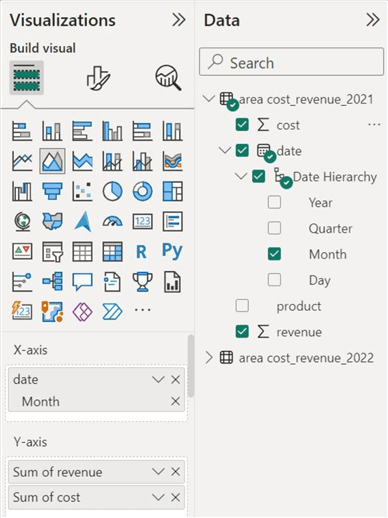Select the donut chart visual icon

coord(142,191)
